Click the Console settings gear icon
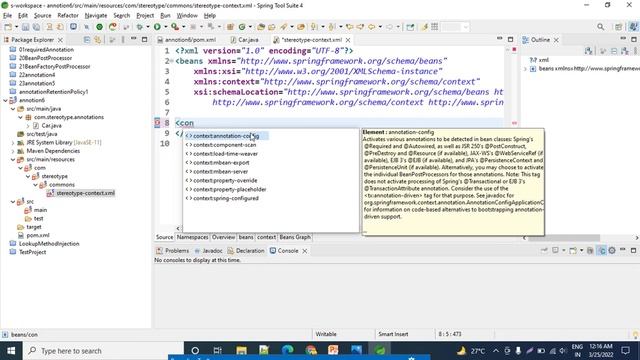Image resolution: width=640 pixels, height=360 pixels. (612, 251)
